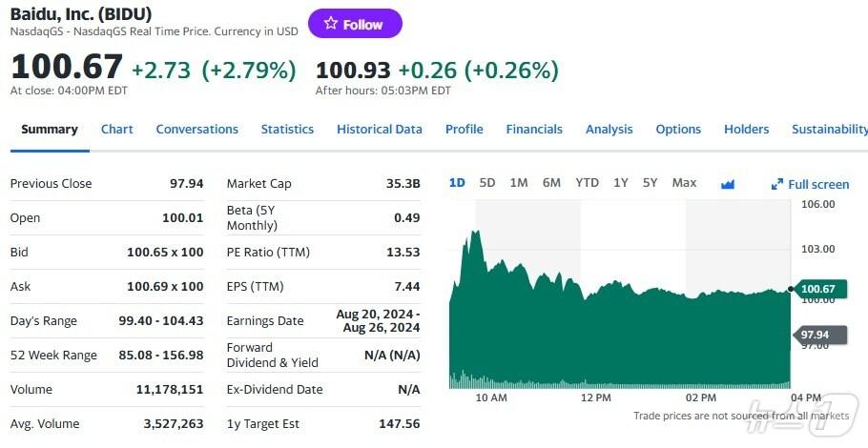The image size is (868, 448).
Task: Open the chart type icon
Action: pos(728,184)
